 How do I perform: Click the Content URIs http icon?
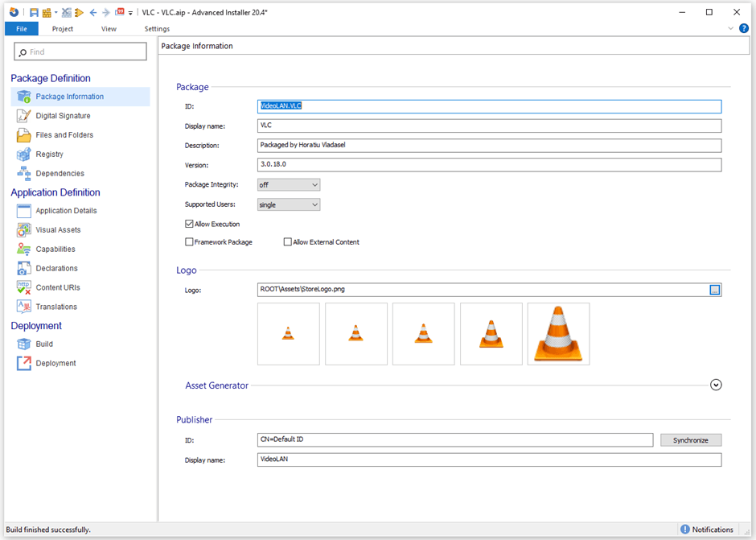tap(23, 287)
